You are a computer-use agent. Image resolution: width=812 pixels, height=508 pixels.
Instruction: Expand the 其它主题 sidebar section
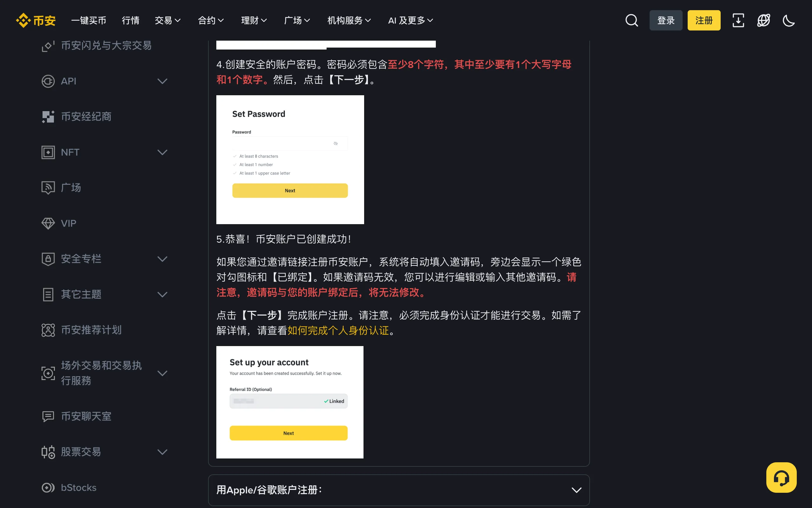(x=162, y=294)
